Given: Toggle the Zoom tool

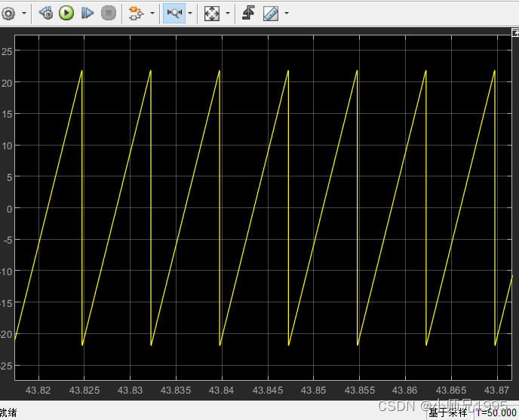Looking at the screenshot, I should pos(174,14).
